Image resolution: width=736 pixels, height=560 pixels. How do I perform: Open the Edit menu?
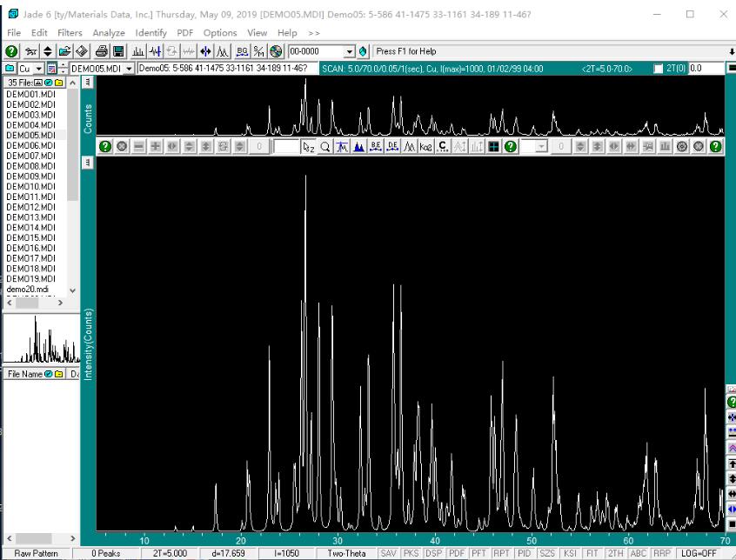39,32
